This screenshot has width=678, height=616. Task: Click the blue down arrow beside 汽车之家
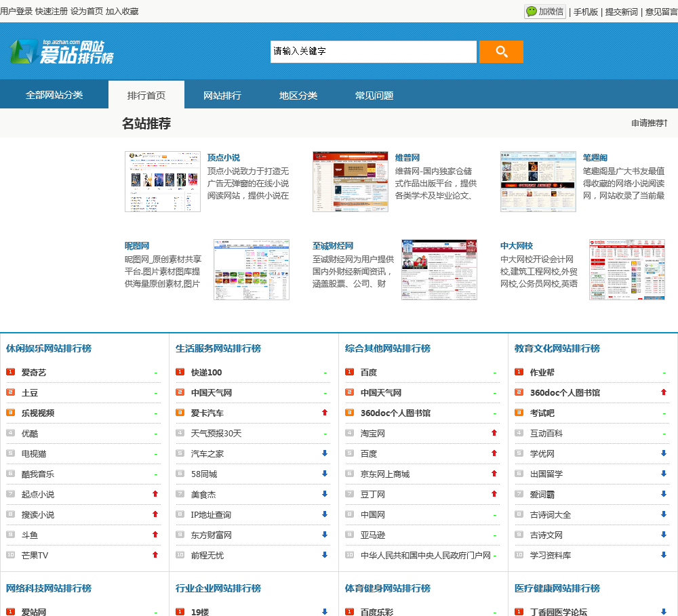point(325,453)
